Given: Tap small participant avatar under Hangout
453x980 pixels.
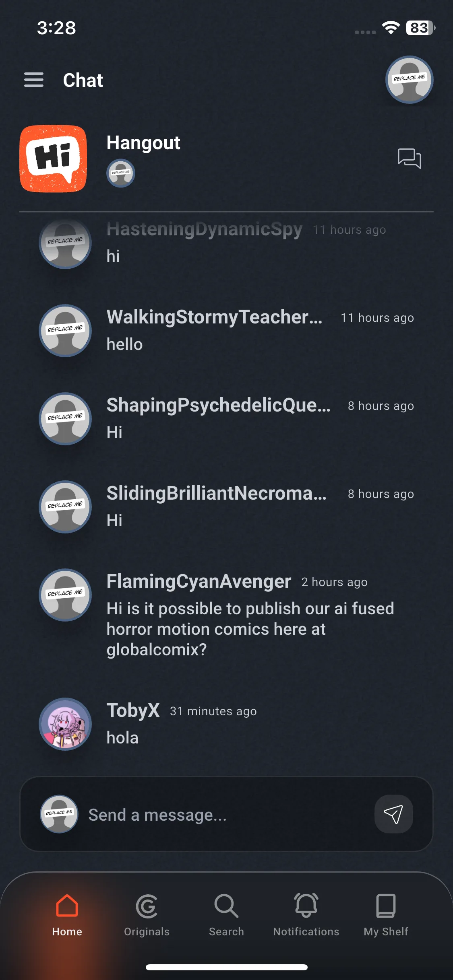Looking at the screenshot, I should tap(121, 173).
